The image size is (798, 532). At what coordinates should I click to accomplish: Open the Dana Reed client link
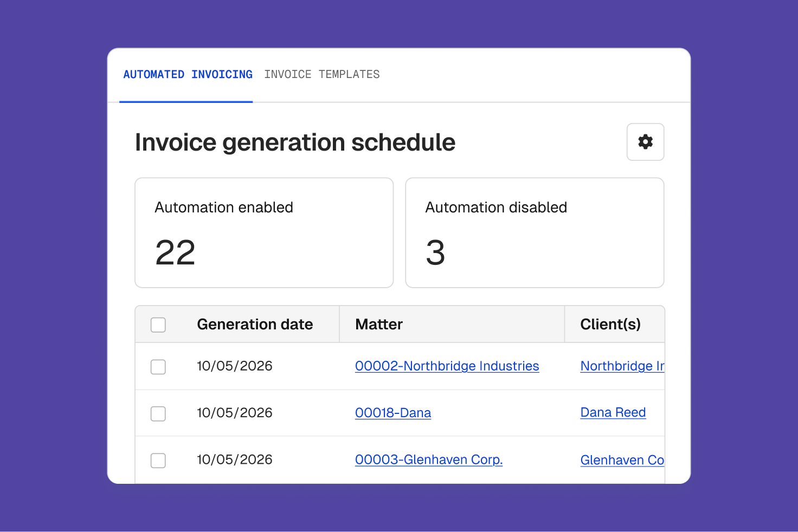(613, 413)
